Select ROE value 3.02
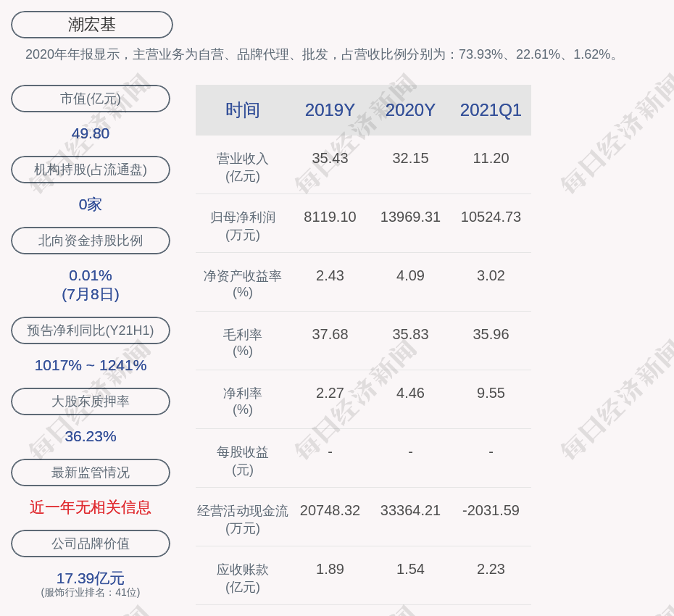 click(x=491, y=275)
